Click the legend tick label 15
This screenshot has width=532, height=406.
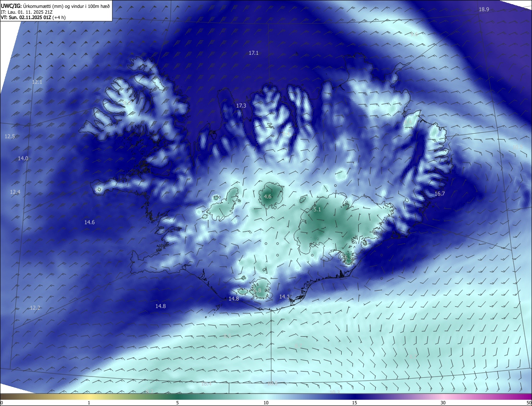[x=355, y=403]
